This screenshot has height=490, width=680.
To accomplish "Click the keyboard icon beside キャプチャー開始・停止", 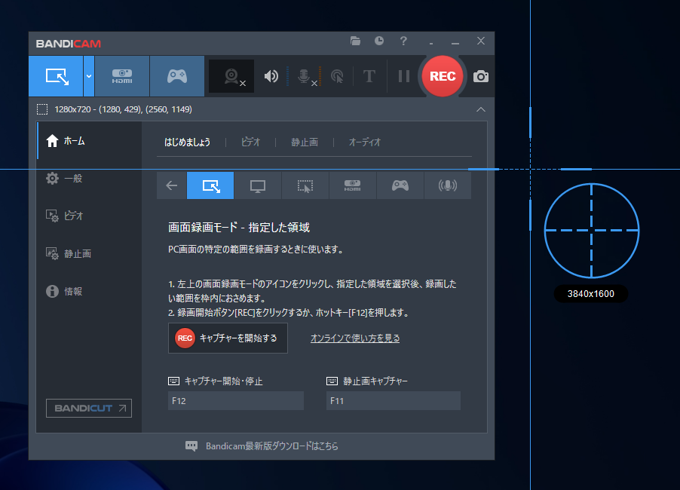I will click(x=173, y=381).
